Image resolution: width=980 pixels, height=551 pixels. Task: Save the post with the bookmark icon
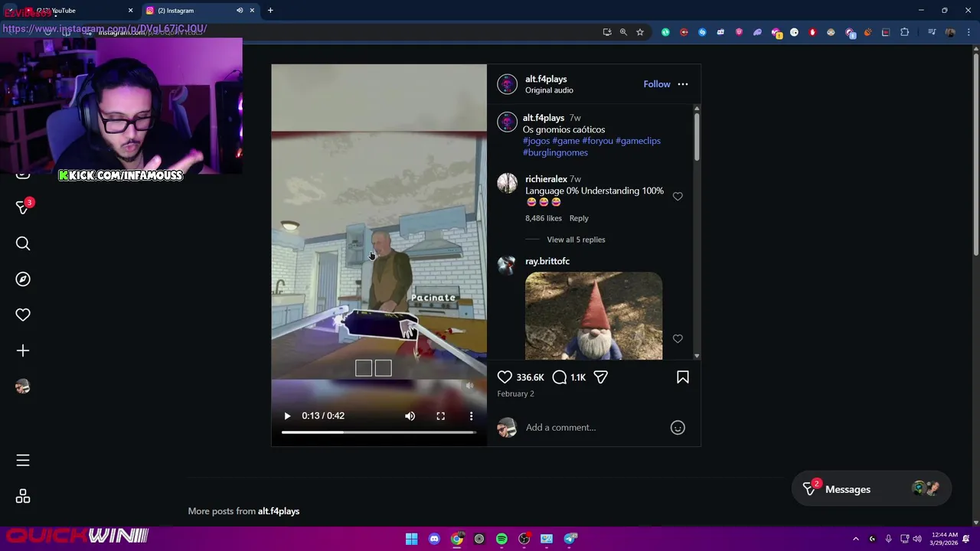click(x=683, y=377)
